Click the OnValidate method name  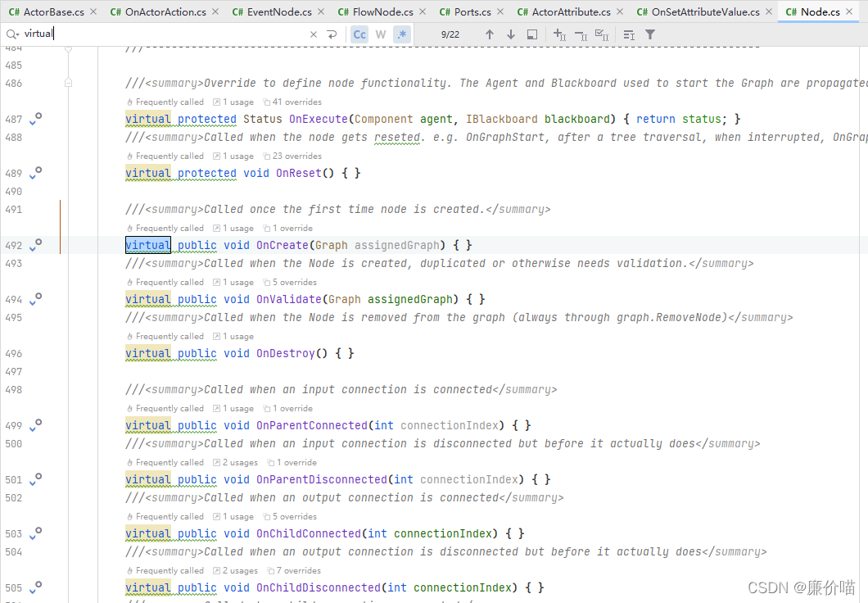point(289,300)
